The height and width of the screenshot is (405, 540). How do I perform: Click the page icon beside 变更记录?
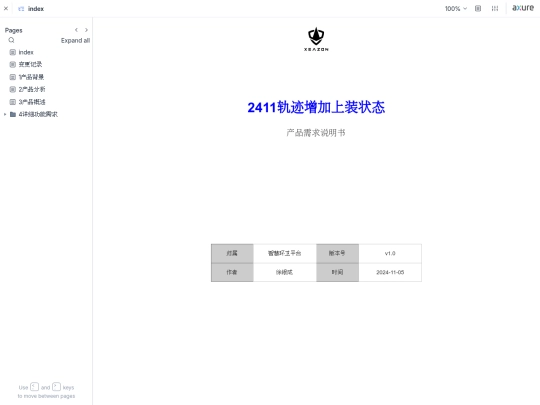coord(13,64)
